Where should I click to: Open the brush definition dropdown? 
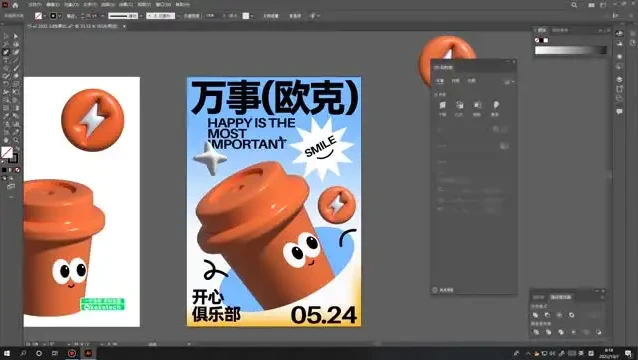[x=178, y=16]
